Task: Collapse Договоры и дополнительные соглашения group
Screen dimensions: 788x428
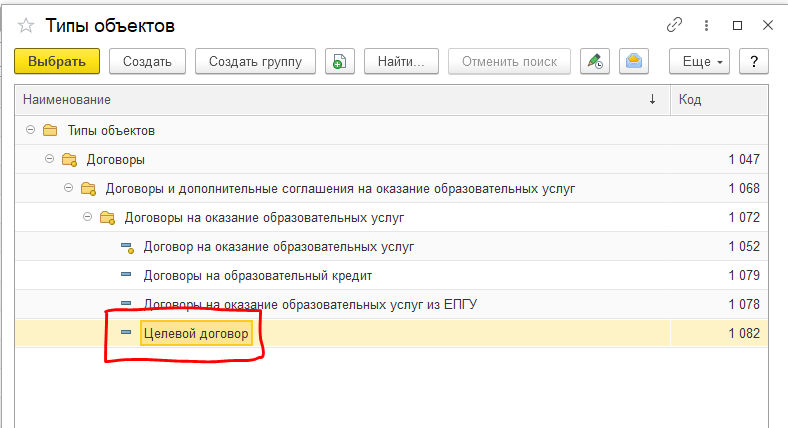Action: coord(68,188)
